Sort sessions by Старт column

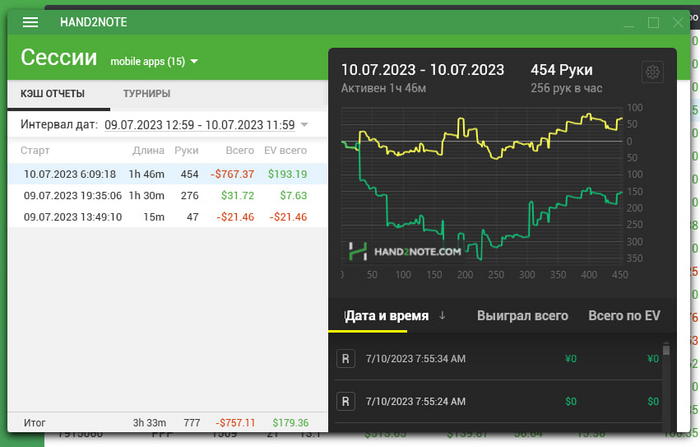tap(35, 150)
